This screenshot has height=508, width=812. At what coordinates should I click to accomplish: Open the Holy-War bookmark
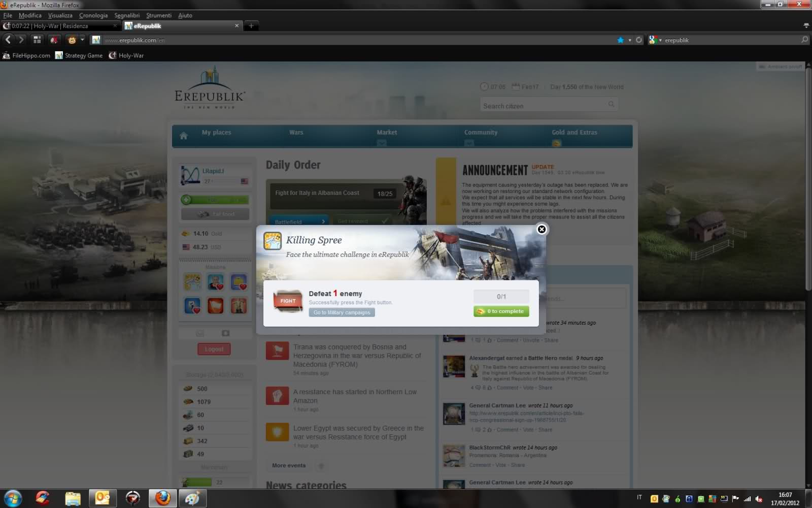coord(126,55)
